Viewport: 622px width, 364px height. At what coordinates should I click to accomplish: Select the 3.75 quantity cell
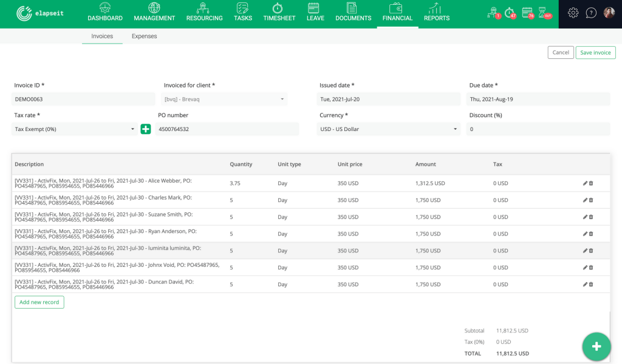pos(235,183)
